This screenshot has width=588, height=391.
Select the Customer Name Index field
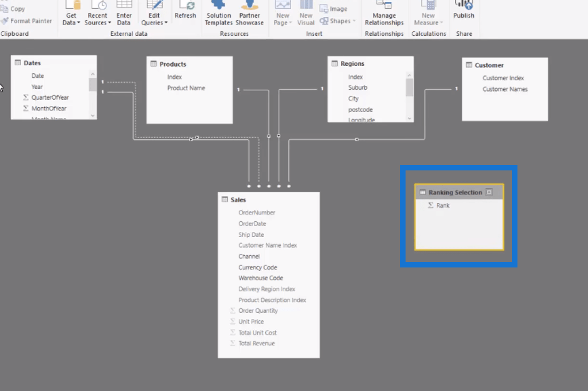[267, 246]
